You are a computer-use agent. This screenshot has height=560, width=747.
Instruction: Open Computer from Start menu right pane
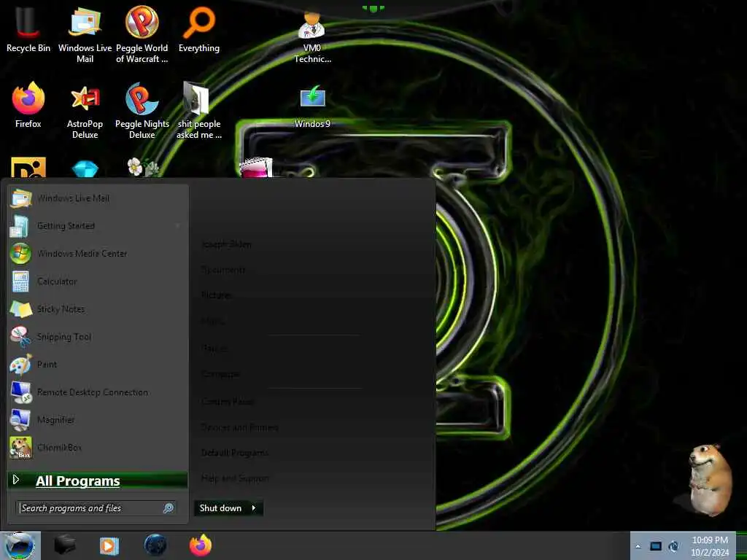coord(220,374)
